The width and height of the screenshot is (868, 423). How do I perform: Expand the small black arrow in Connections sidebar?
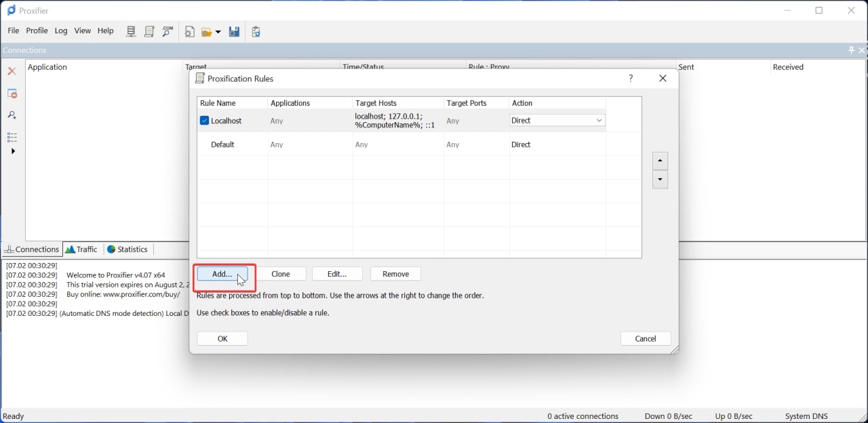[x=13, y=151]
